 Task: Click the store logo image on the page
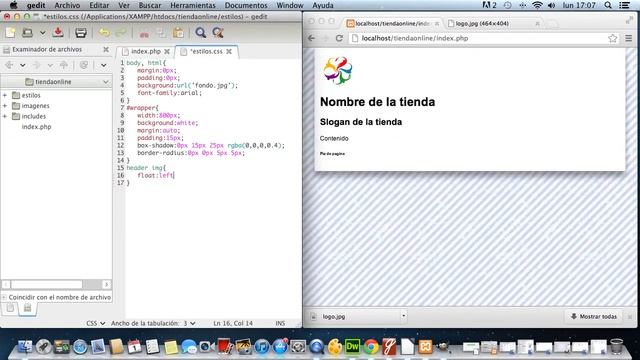338,71
